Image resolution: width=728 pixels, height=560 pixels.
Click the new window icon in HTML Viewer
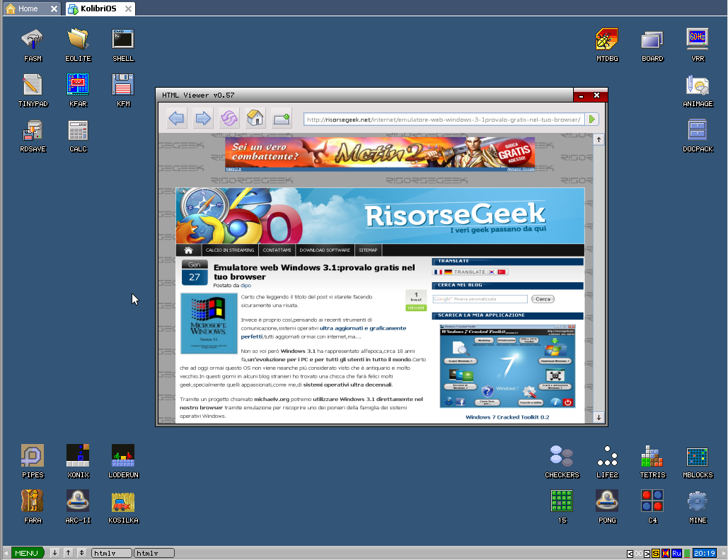(x=282, y=119)
